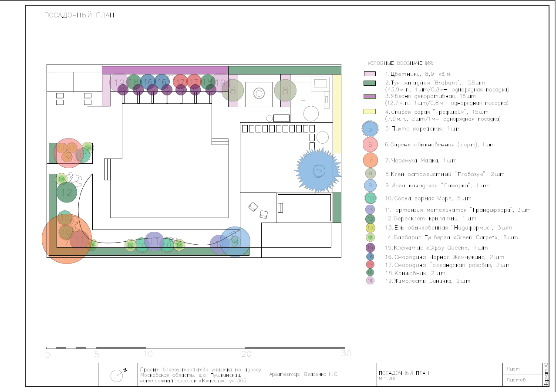
Task: Click the Архитектор Власенко Н.С. text
Action: 303,375
